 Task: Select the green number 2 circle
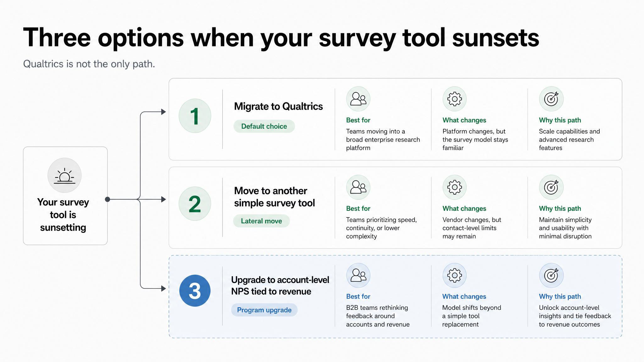195,204
